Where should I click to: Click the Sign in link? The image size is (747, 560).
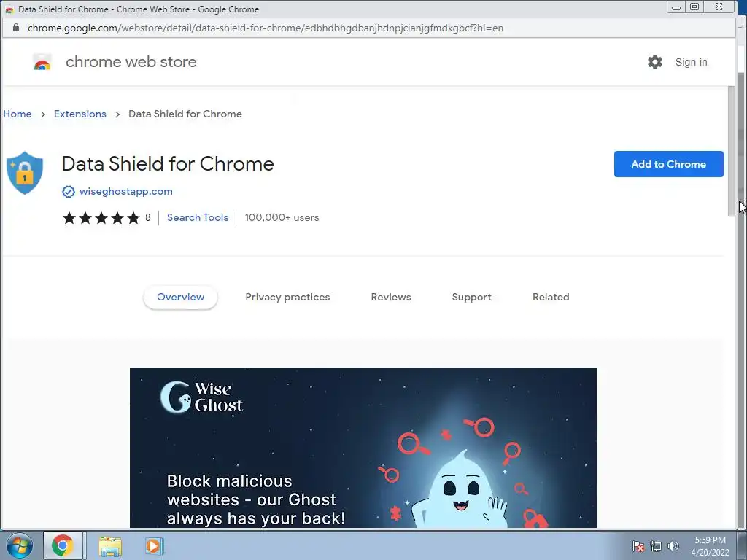pos(691,63)
